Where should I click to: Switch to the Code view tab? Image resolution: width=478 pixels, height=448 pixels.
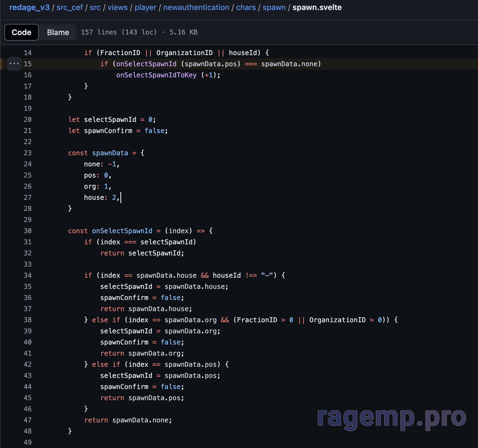tap(21, 32)
